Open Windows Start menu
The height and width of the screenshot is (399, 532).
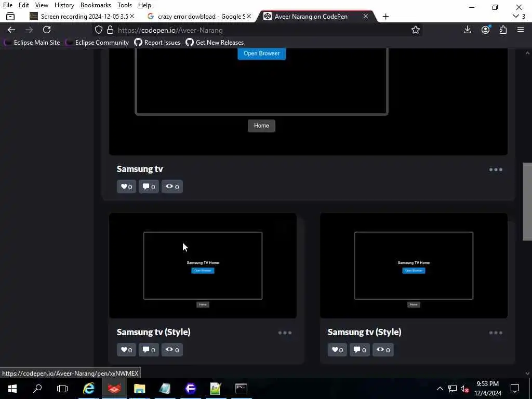click(12, 389)
